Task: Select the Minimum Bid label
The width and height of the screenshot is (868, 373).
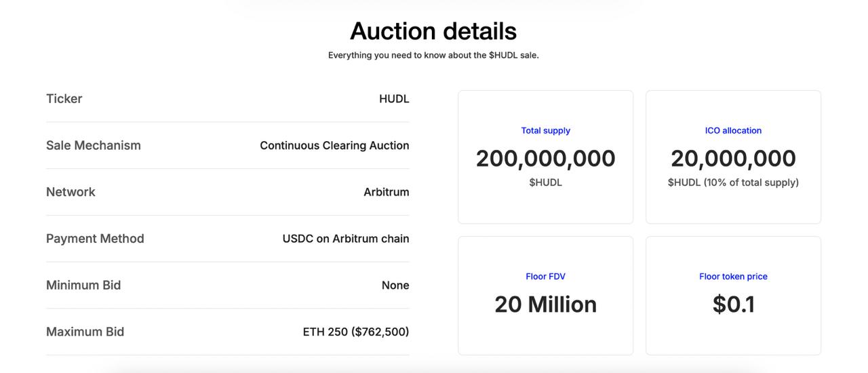Action: point(83,286)
